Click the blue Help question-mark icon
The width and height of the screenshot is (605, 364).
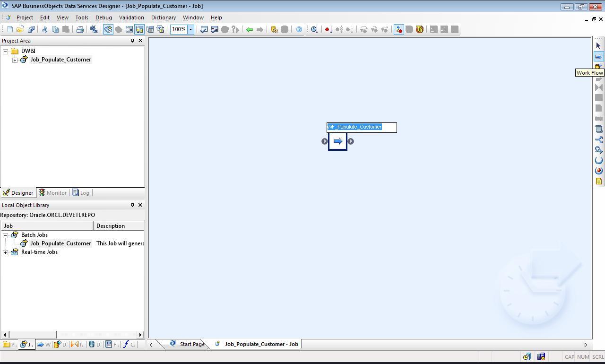tap(299, 29)
